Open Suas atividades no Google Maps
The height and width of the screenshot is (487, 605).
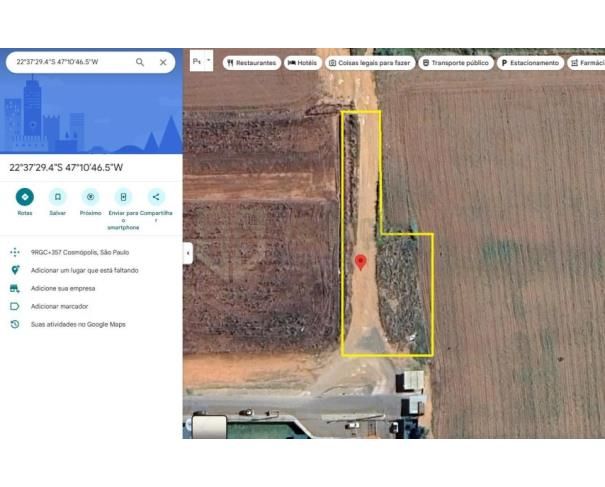pyautogui.click(x=78, y=325)
